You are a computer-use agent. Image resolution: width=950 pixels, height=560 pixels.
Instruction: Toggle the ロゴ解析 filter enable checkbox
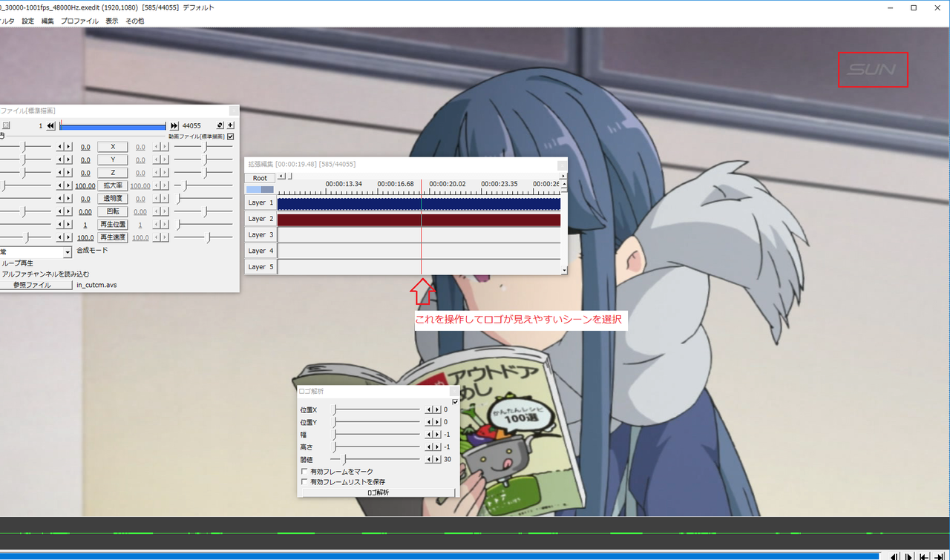pos(455,401)
